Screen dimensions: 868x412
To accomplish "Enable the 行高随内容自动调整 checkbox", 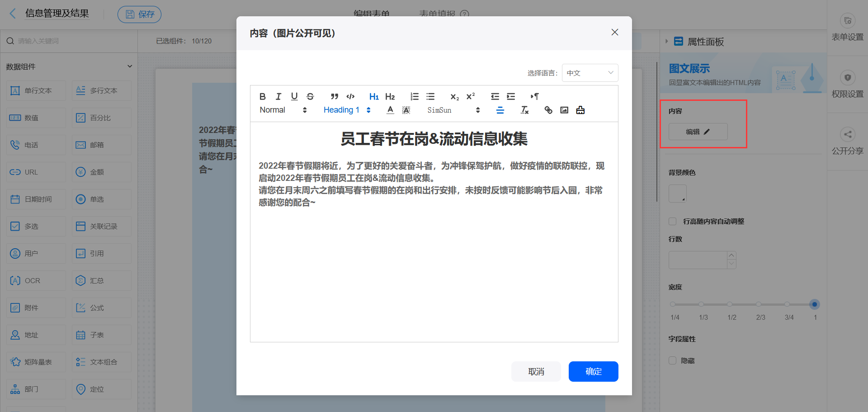I will [x=672, y=221].
